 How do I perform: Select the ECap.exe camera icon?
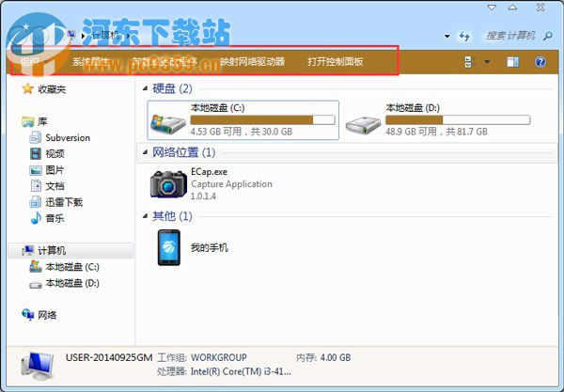[x=168, y=183]
